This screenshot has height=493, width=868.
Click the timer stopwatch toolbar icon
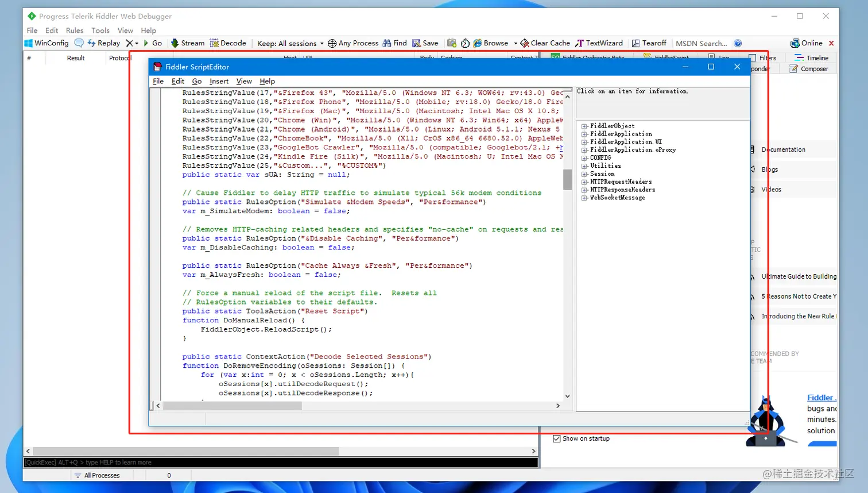click(465, 43)
